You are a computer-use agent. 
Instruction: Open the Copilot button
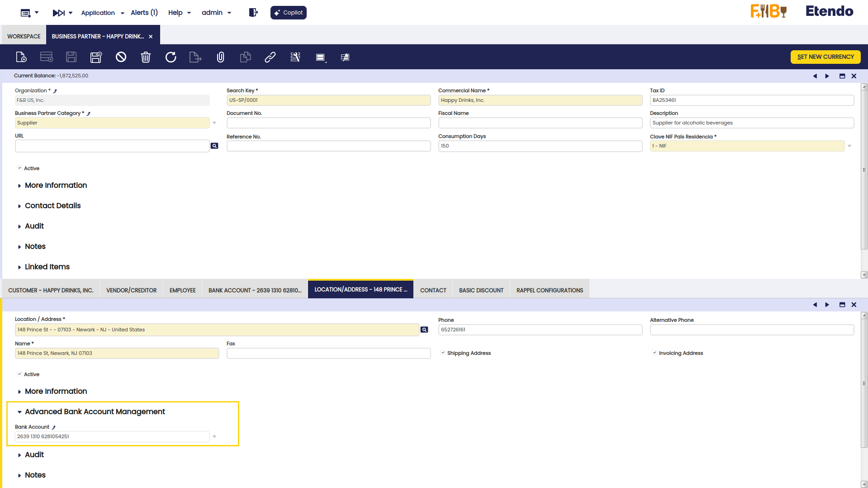pyautogui.click(x=289, y=13)
